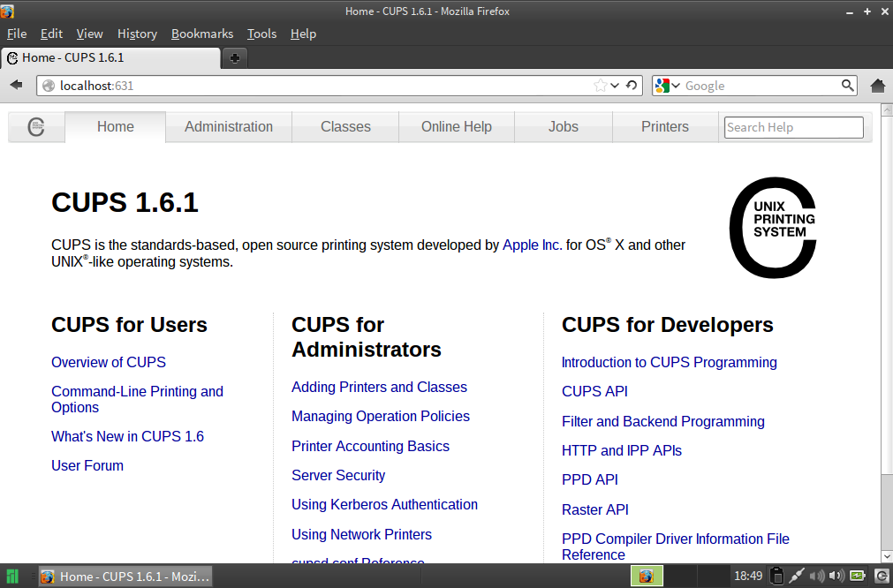The width and height of the screenshot is (893, 588).
Task: Go to the Printers tab
Action: pyautogui.click(x=664, y=126)
